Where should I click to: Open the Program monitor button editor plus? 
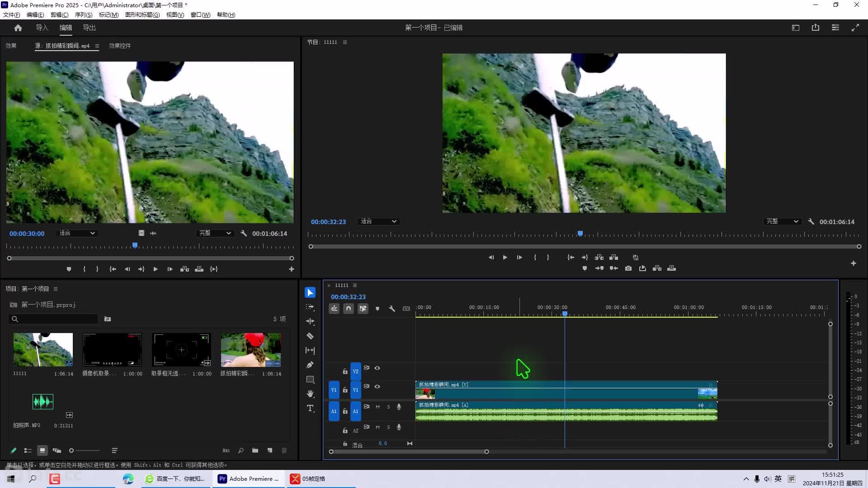(x=854, y=263)
